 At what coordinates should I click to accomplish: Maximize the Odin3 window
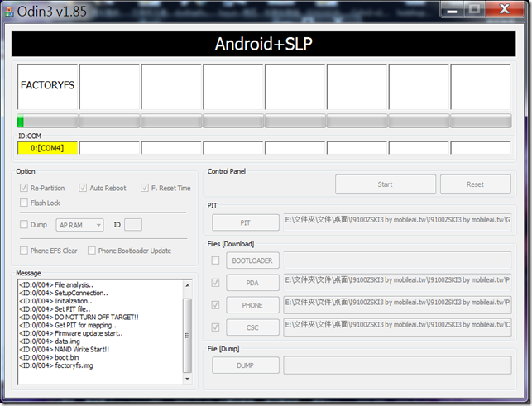[474, 9]
